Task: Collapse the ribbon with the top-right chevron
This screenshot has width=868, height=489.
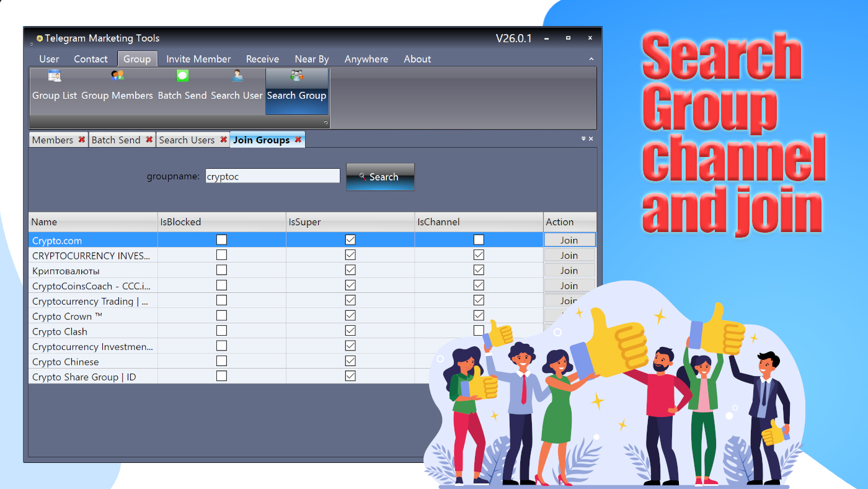Action: (590, 59)
